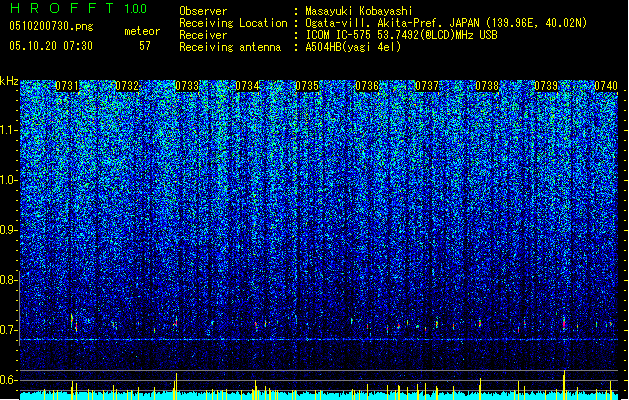The height and width of the screenshot is (400, 629).
Task: Select observer name Masayuki Kobayashi
Action: (x=359, y=11)
